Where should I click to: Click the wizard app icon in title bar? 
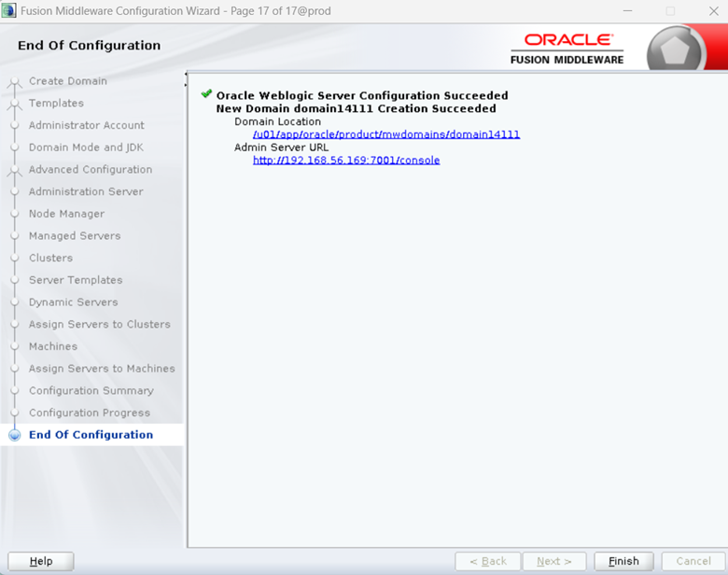click(8, 10)
